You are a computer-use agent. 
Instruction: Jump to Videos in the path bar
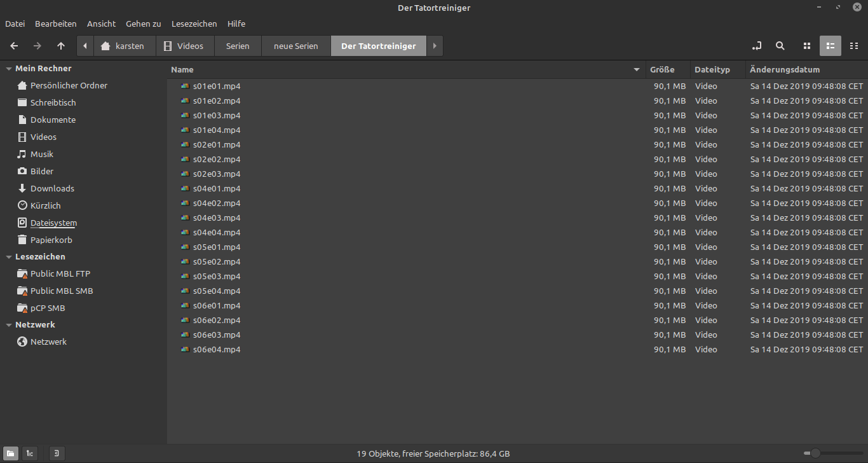click(185, 46)
